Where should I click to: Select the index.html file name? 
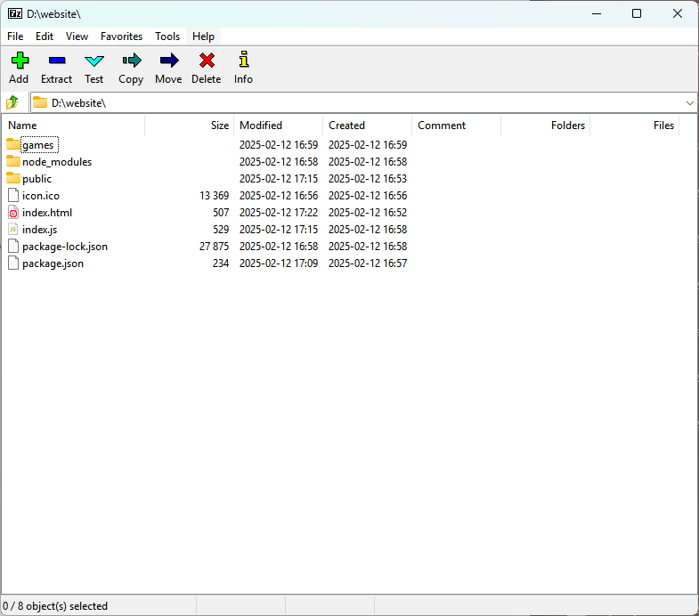tap(47, 213)
